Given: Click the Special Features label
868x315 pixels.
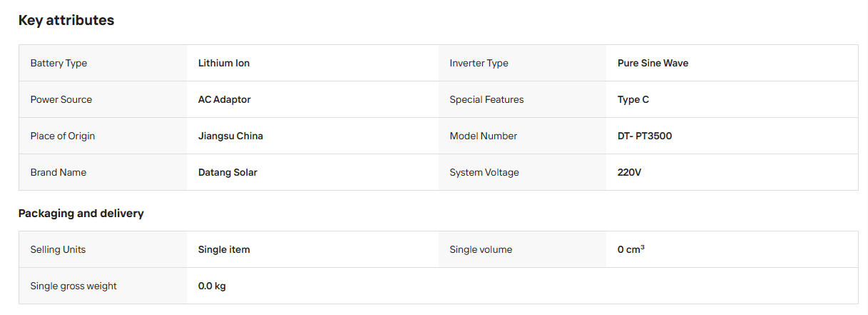Looking at the screenshot, I should pos(486,99).
